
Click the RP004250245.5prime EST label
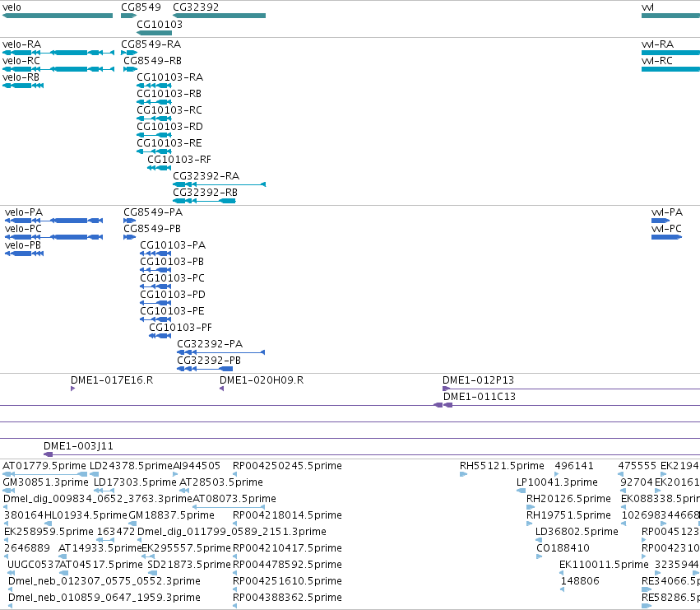coord(288,466)
